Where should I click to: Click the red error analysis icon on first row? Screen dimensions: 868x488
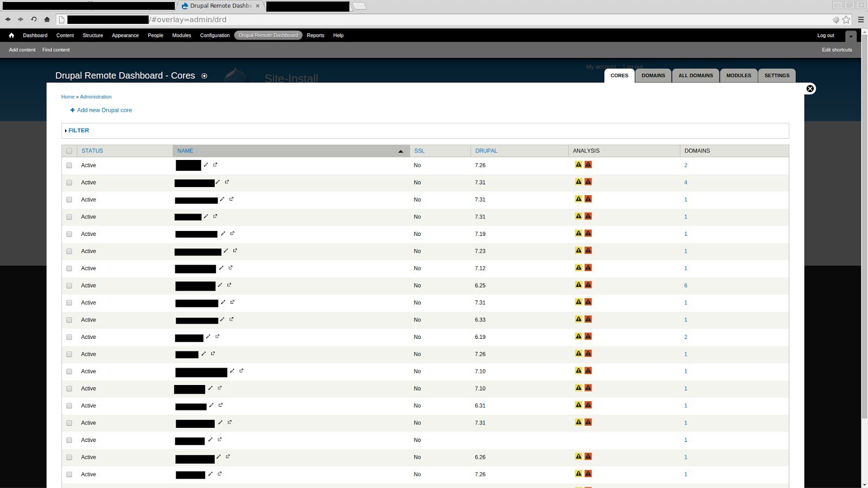(588, 164)
